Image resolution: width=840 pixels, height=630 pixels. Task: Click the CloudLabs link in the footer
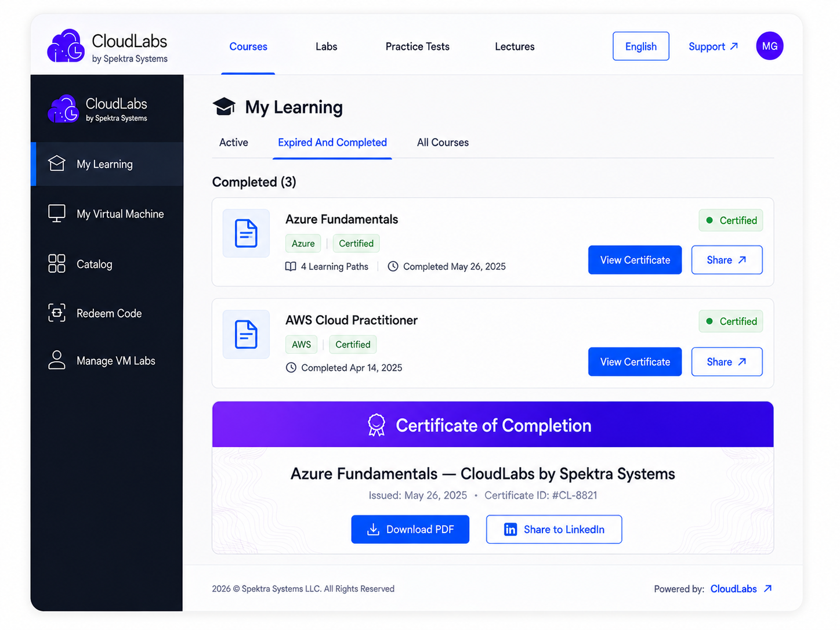click(x=734, y=588)
